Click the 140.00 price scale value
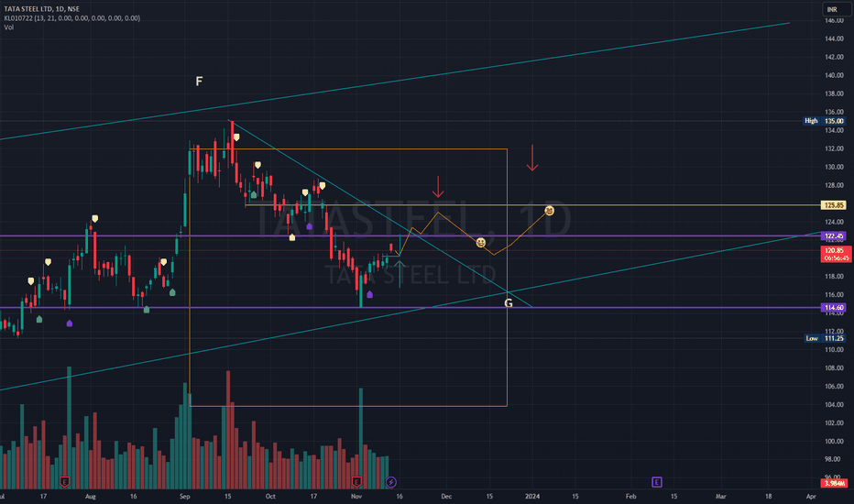The image size is (854, 504). coord(834,75)
